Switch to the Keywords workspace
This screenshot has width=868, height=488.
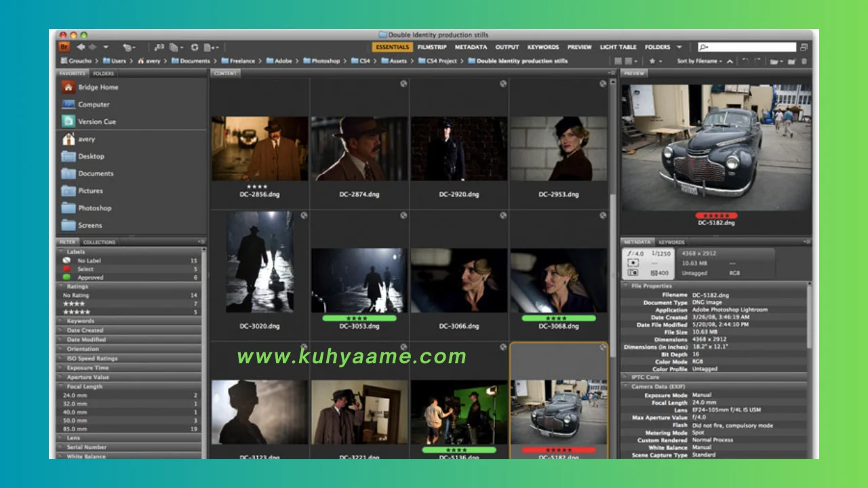(543, 47)
